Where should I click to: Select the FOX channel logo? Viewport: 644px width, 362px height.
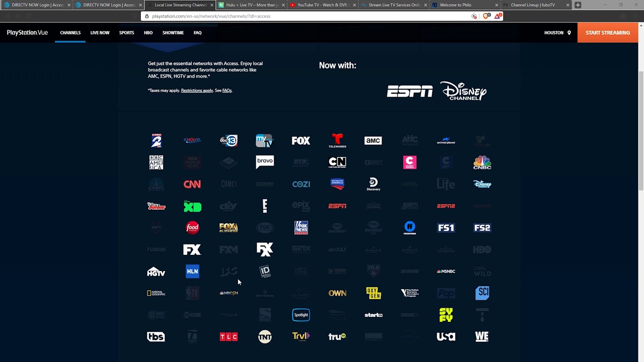click(x=301, y=141)
